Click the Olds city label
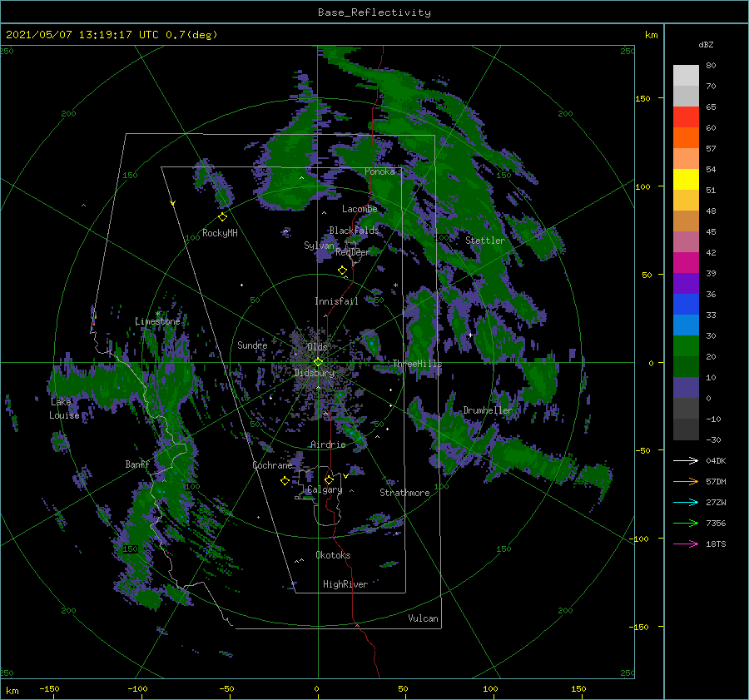Screen dimensions: 749x700 (317, 347)
